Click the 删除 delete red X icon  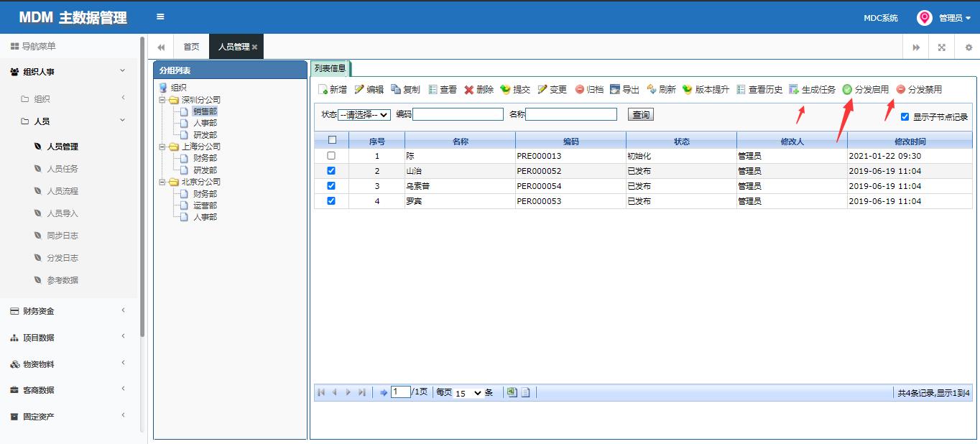pyautogui.click(x=469, y=90)
